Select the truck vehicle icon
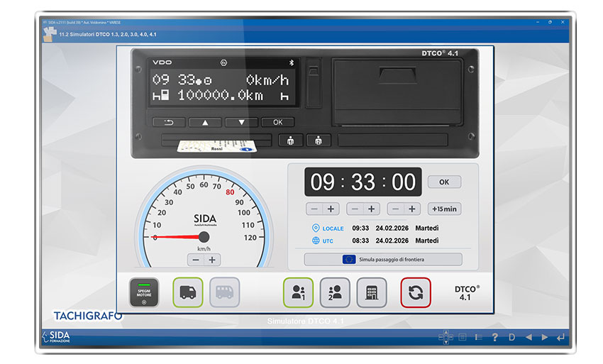 tap(188, 292)
